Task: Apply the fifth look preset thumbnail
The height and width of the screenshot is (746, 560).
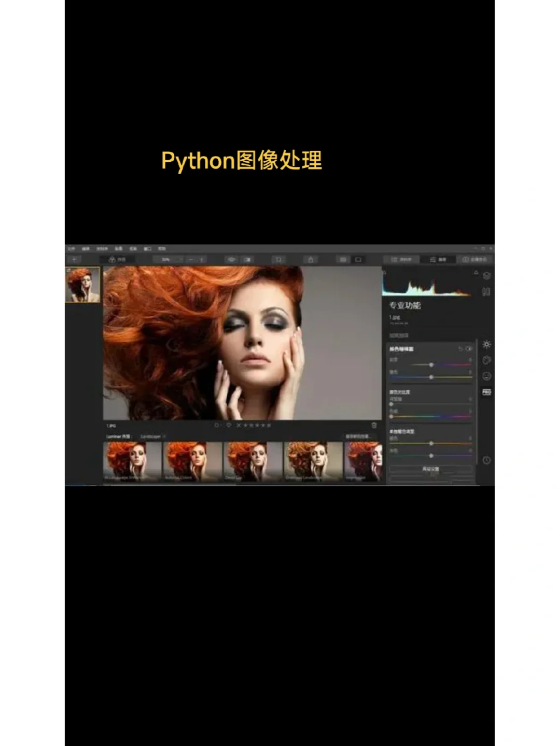Action: pos(363,461)
